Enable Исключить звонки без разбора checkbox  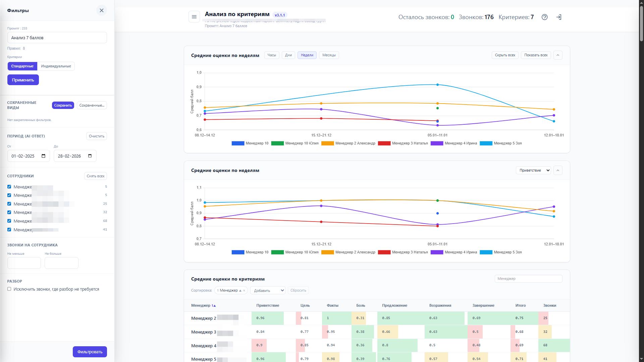9,289
